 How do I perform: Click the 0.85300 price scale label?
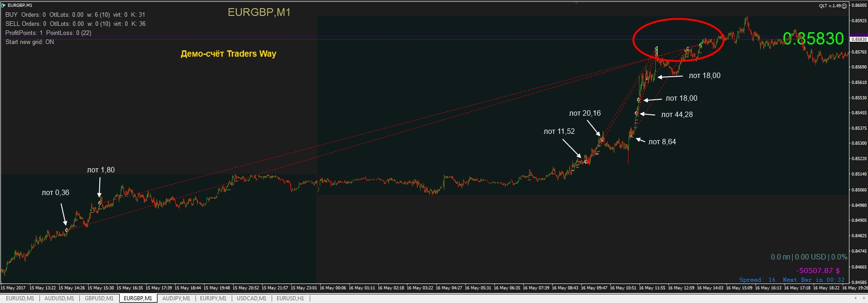click(859, 143)
